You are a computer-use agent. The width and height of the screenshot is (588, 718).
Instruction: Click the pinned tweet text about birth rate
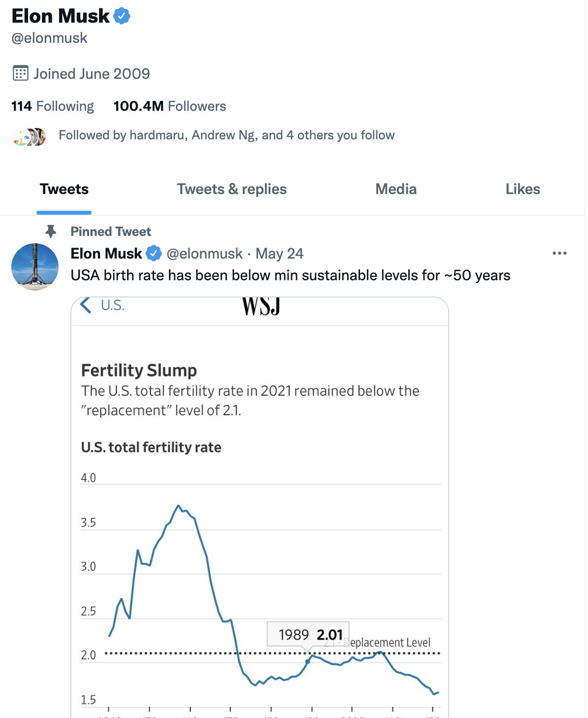290,275
